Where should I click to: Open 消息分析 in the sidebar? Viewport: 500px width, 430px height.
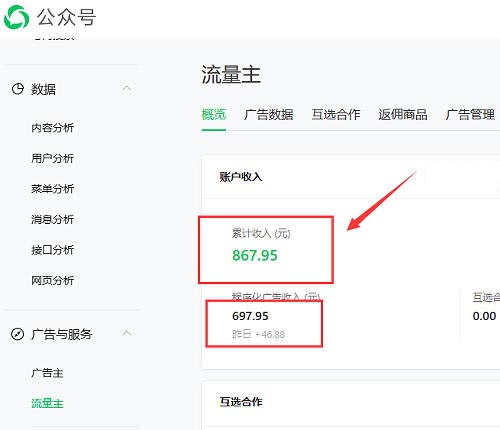[x=53, y=219]
